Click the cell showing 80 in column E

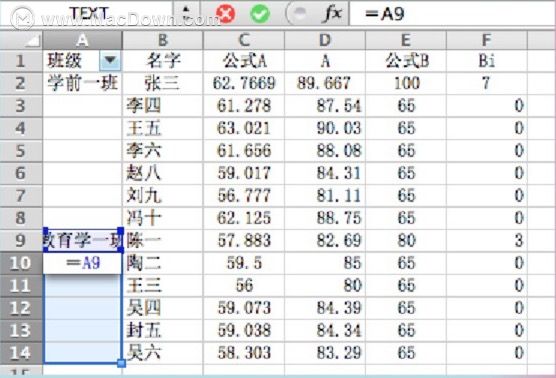[406, 240]
